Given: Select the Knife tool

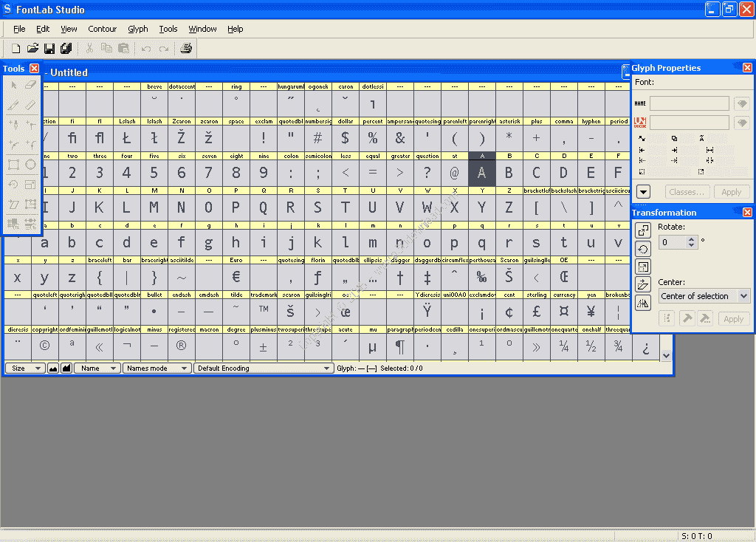Looking at the screenshot, I should point(13,105).
